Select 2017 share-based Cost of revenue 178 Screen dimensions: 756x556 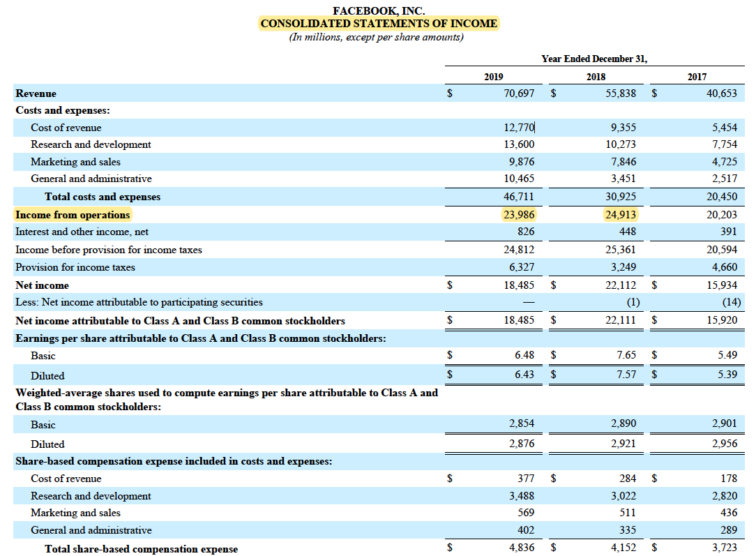click(x=729, y=478)
